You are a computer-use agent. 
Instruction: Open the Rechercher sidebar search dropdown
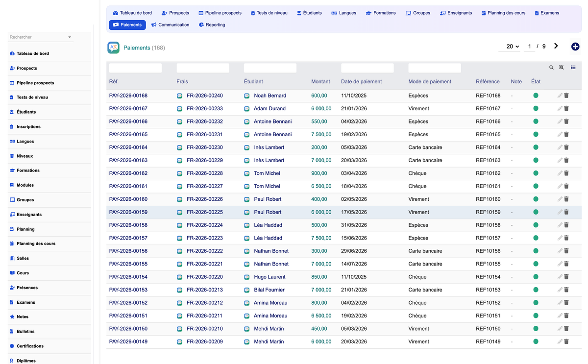40,37
